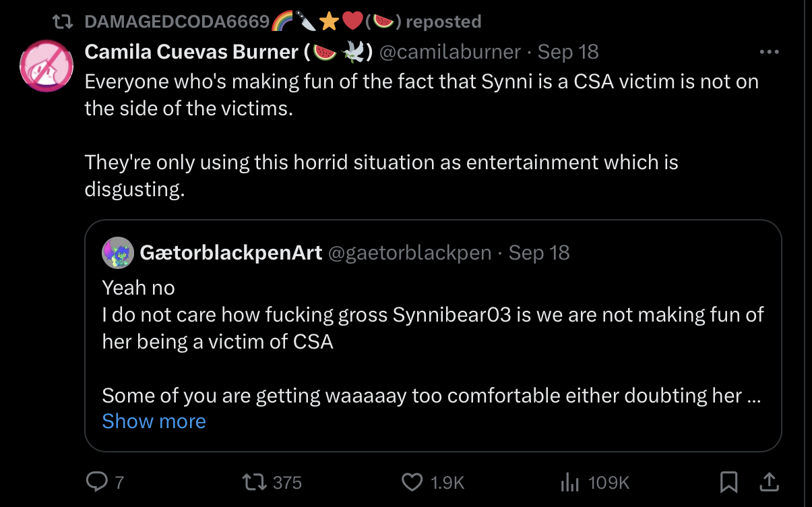The height and width of the screenshot is (507, 812).
Task: Like the tweet with the heart icon
Action: coord(412,481)
